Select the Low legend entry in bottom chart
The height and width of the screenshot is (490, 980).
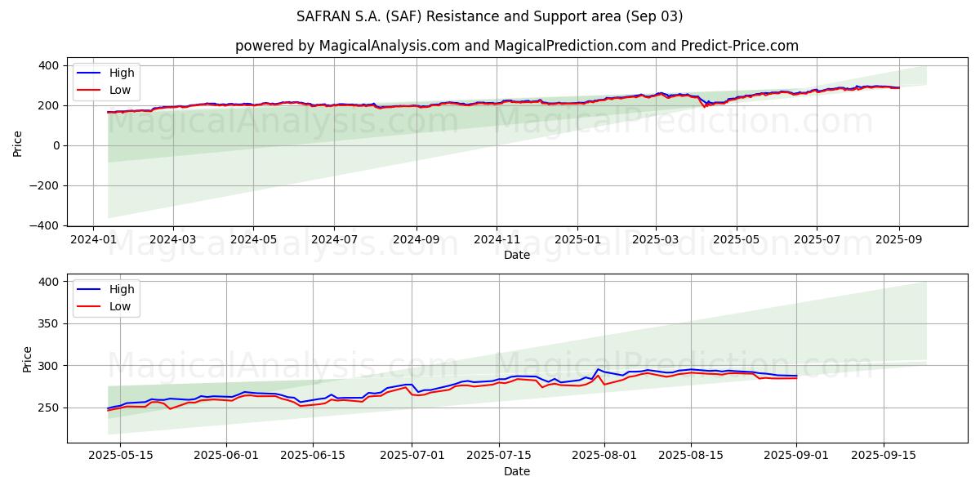pos(120,307)
